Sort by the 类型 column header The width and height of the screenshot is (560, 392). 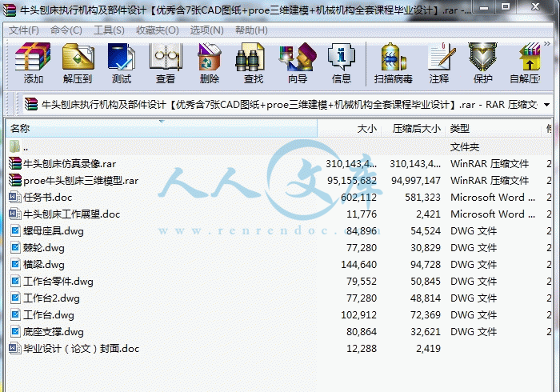(x=494, y=128)
